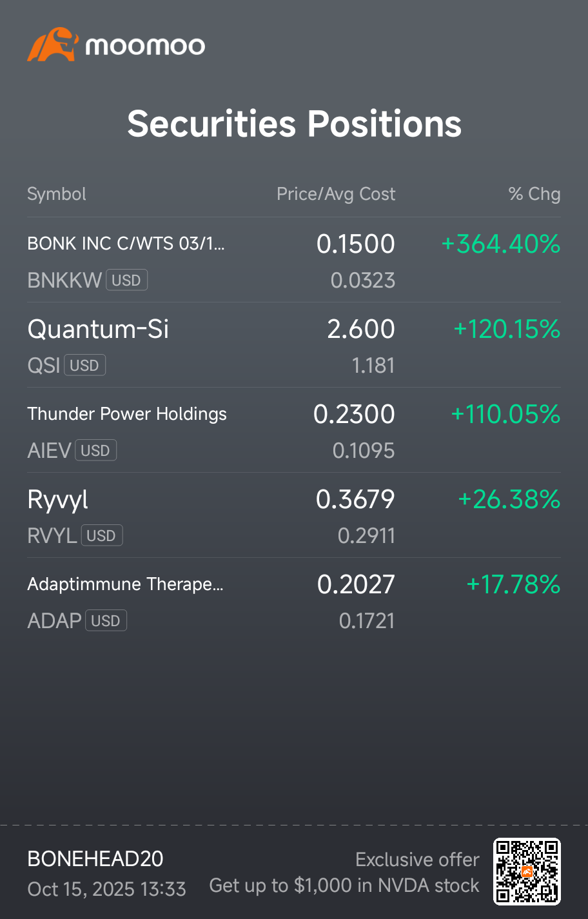
Task: Click the % Chg column header
Action: click(x=534, y=194)
